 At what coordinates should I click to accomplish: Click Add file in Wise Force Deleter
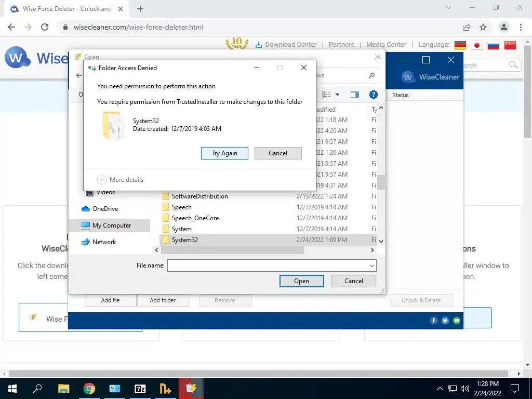point(110,300)
